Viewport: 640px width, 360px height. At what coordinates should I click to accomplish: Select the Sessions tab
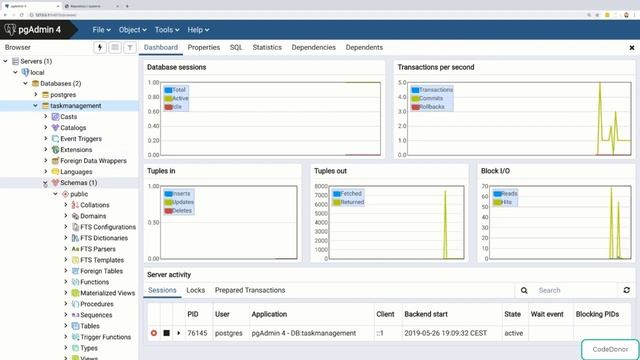[162, 290]
